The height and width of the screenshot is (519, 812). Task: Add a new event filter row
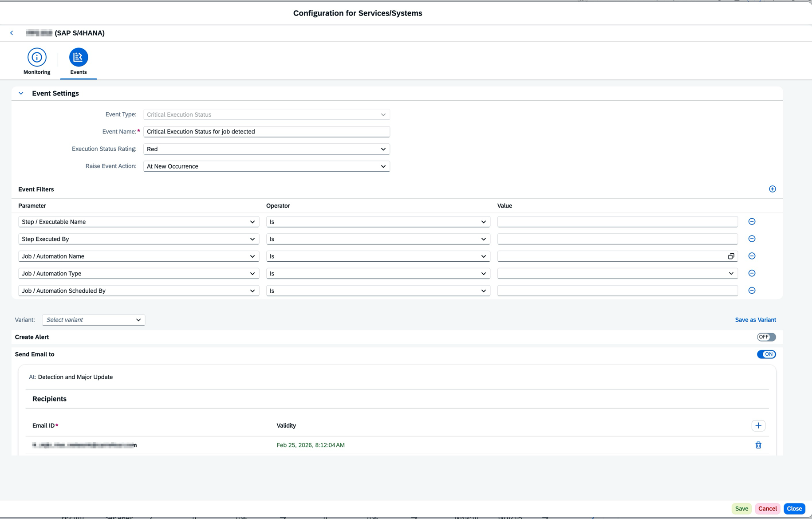click(x=772, y=189)
